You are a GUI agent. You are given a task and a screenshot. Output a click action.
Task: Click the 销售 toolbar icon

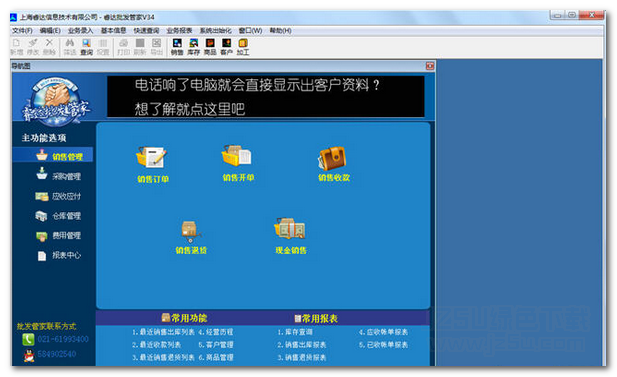(x=177, y=47)
